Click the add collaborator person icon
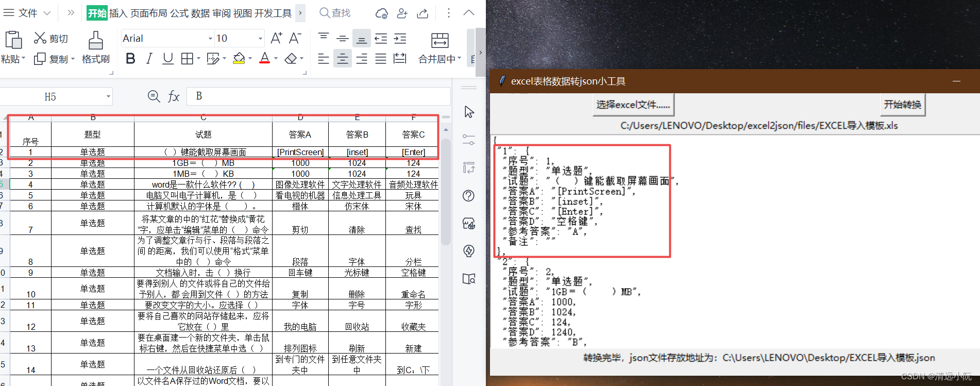The image size is (980, 386). (402, 13)
